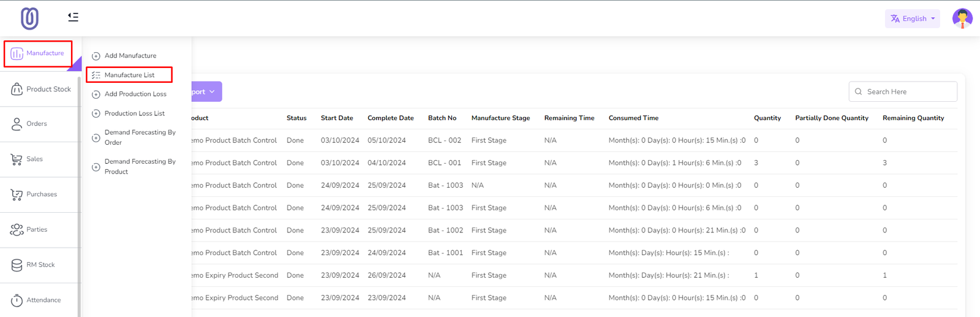The height and width of the screenshot is (317, 980).
Task: Click the Sales cart icon
Action: [x=17, y=159]
